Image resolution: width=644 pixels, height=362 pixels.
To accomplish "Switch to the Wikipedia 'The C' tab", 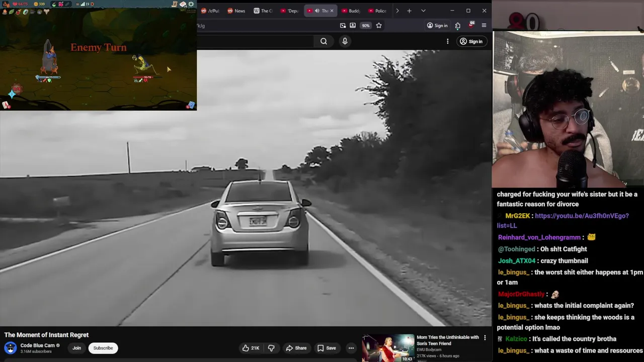I will point(263,11).
